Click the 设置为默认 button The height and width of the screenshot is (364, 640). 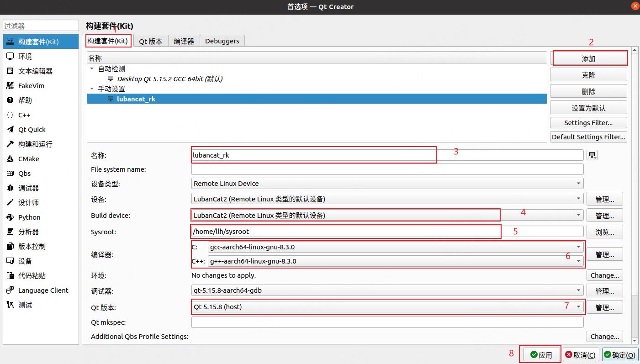[x=588, y=108]
